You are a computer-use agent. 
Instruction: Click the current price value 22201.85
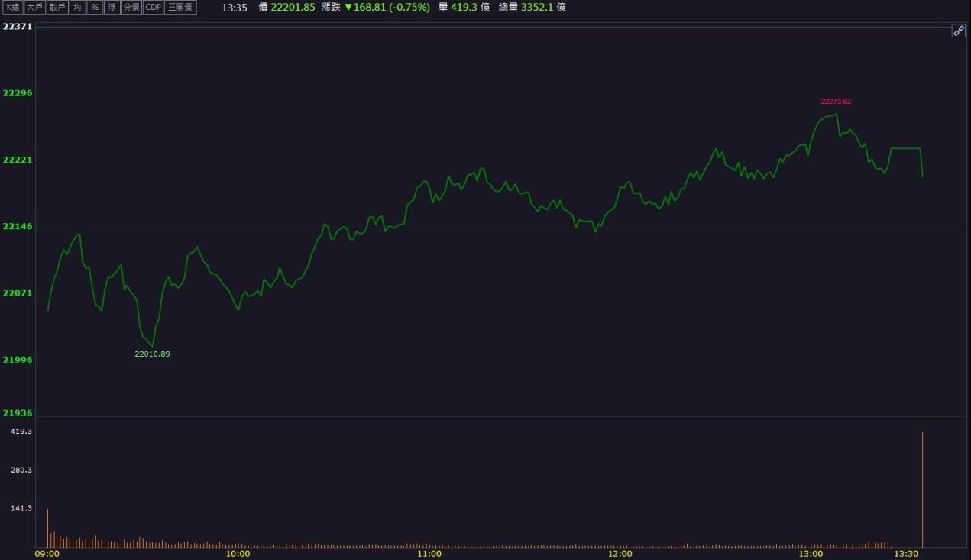(x=293, y=8)
